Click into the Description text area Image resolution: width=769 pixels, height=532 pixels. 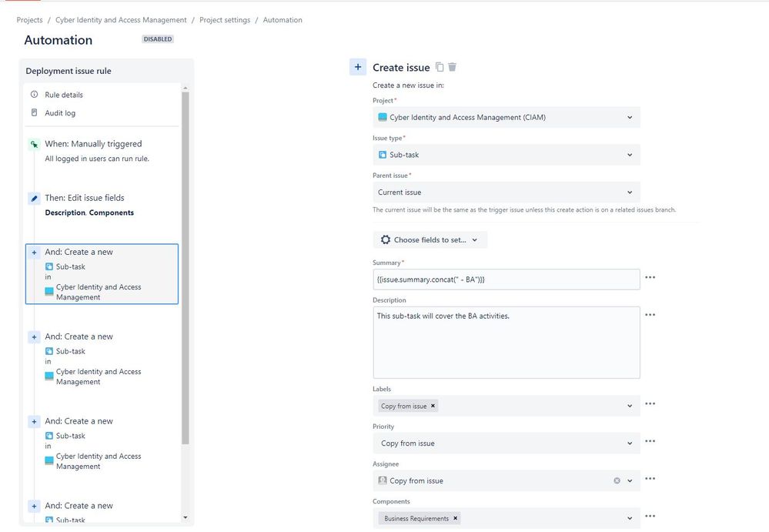[507, 343]
